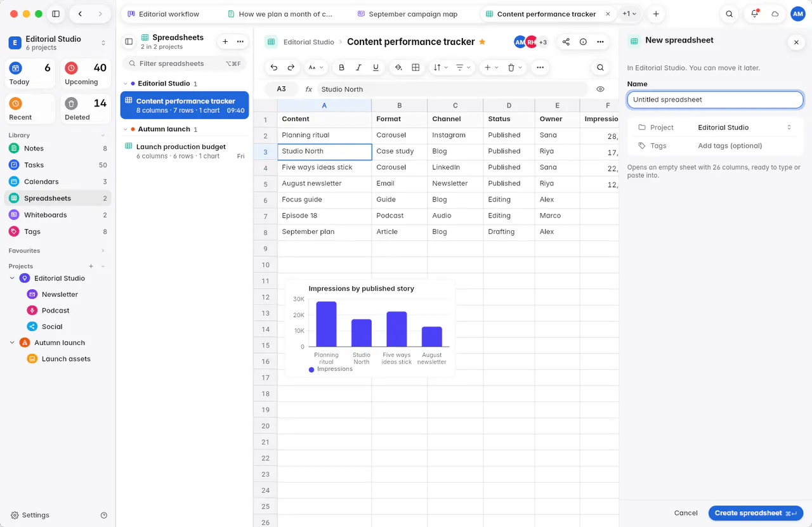
Task: Collapse the Editorial Studio project tree
Action: click(12, 278)
